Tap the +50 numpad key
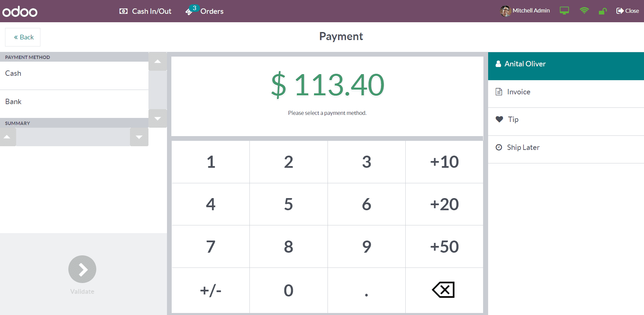 tap(444, 247)
